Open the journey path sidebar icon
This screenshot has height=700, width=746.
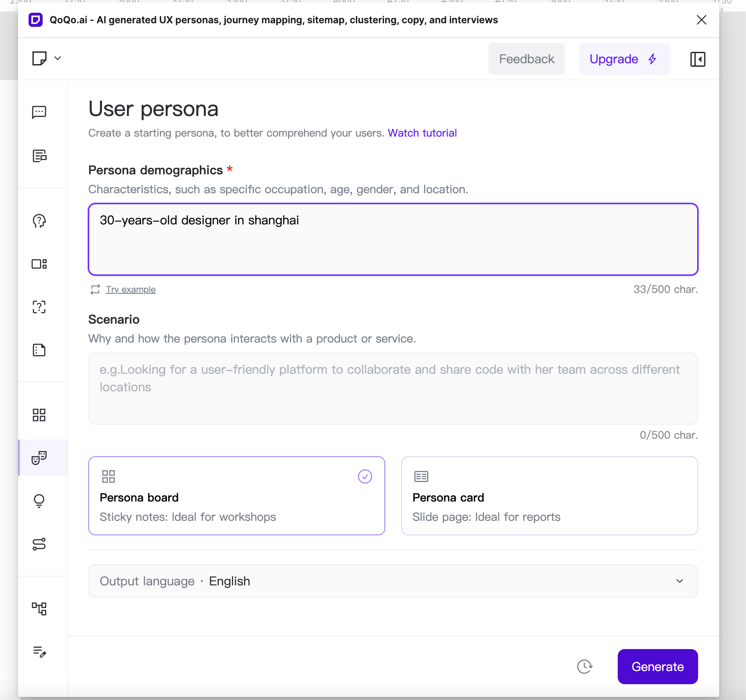click(39, 544)
